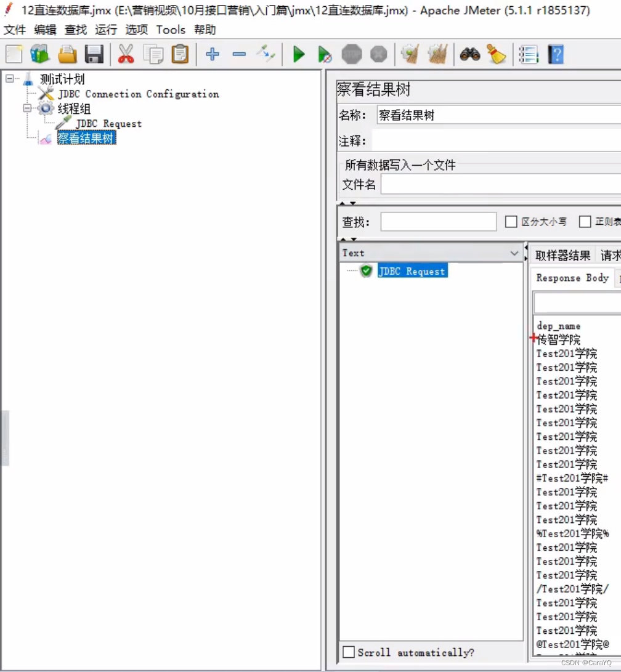Image resolution: width=621 pixels, height=672 pixels.
Task: Click the wrench icon of JDBC Configuration
Action: [46, 94]
